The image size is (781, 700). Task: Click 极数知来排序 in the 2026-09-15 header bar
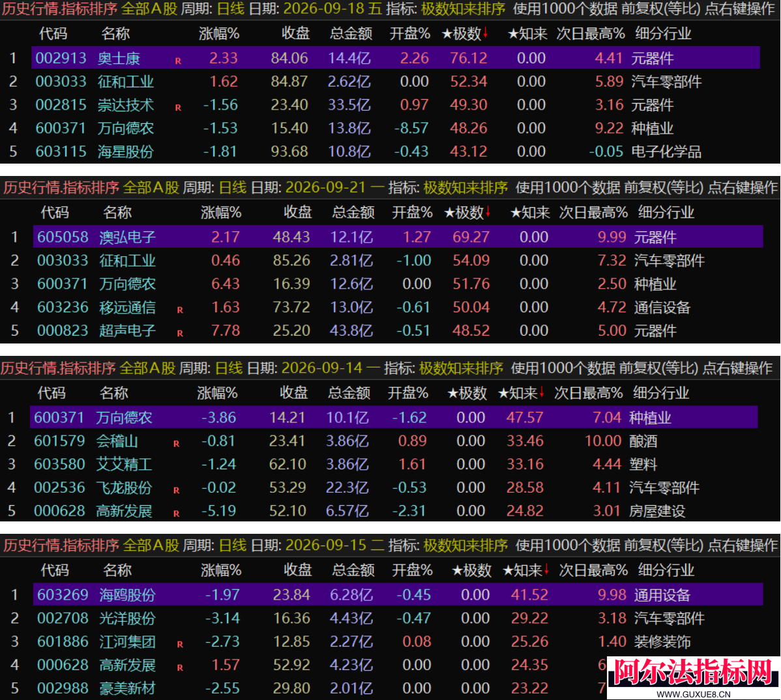point(465,545)
